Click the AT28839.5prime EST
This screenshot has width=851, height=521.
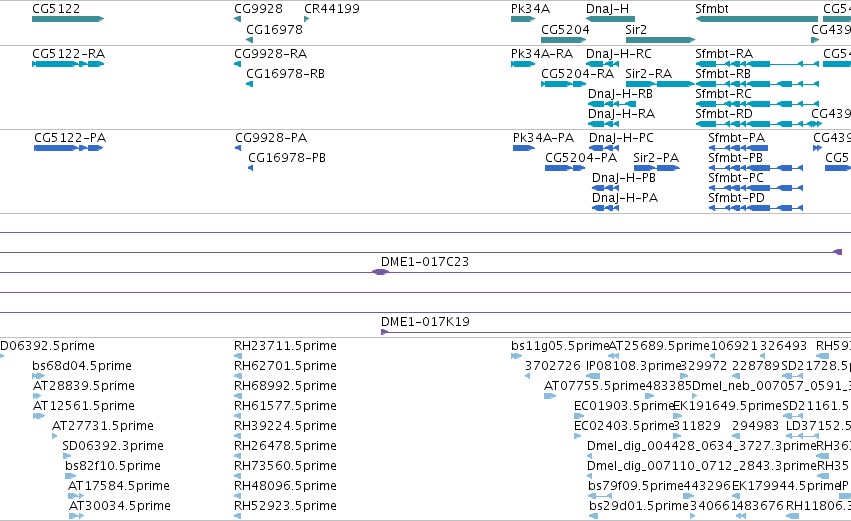37,396
